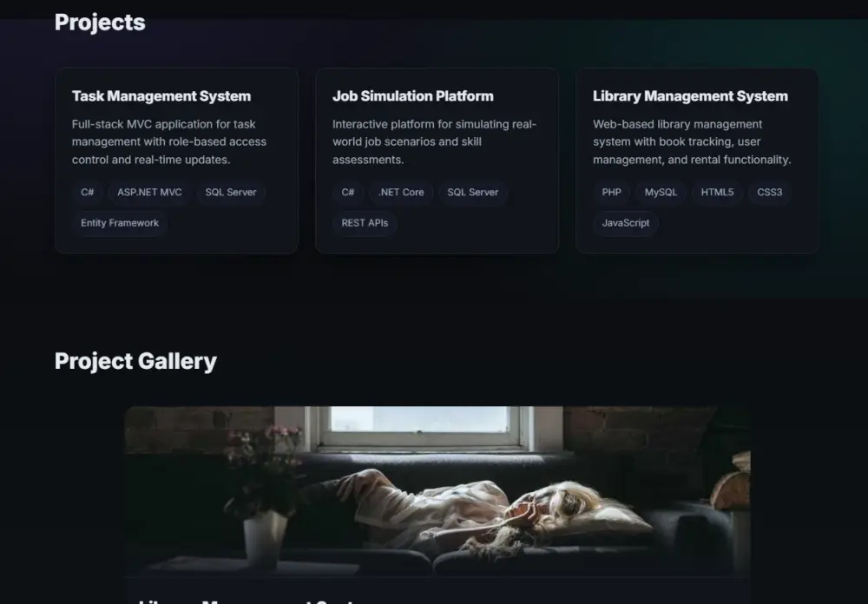
Task: Click the Project Gallery heading
Action: click(135, 361)
